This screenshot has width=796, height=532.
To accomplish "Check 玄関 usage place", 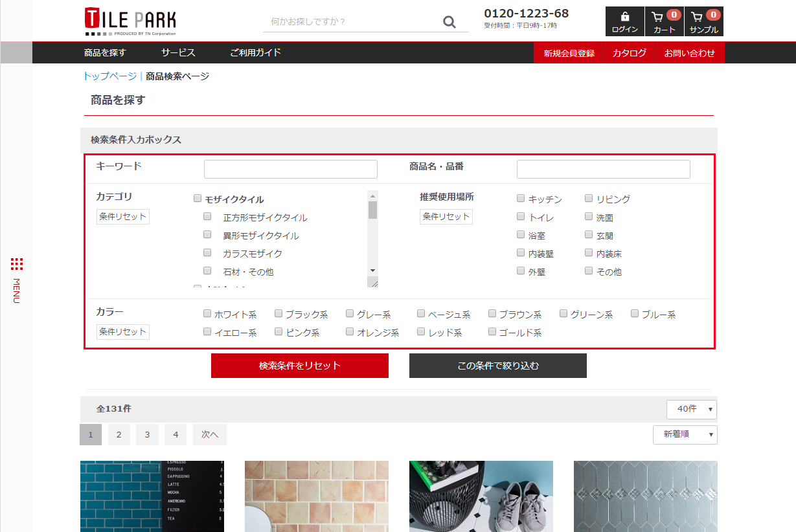I will click(589, 235).
